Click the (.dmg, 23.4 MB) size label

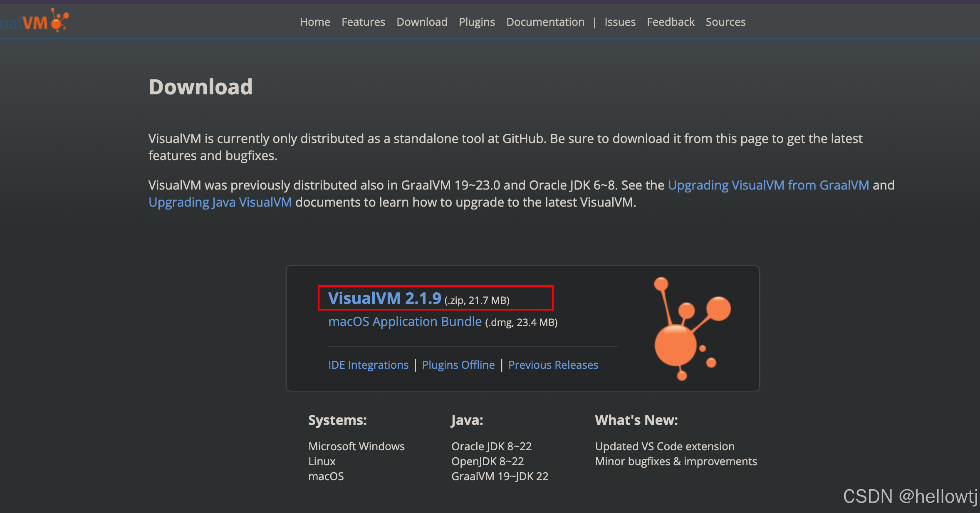point(521,322)
